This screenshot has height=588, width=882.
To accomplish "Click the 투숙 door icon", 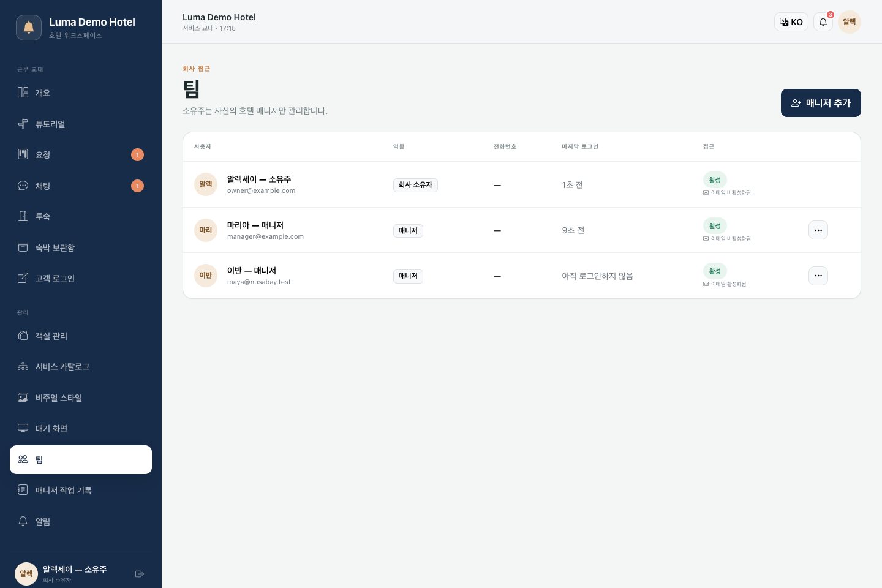I will 23,216.
